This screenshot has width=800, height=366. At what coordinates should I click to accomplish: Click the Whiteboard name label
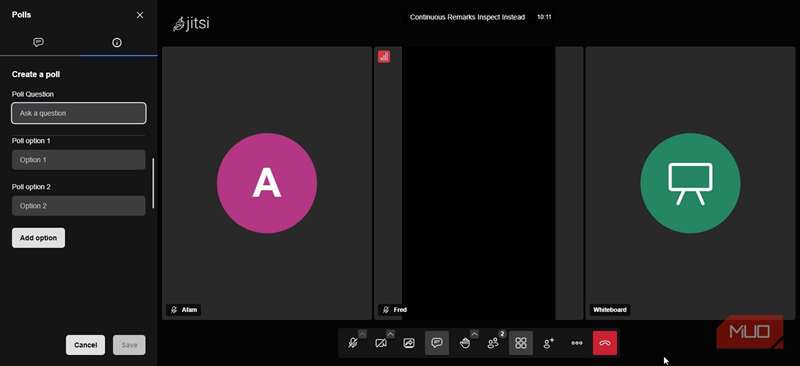[610, 310]
